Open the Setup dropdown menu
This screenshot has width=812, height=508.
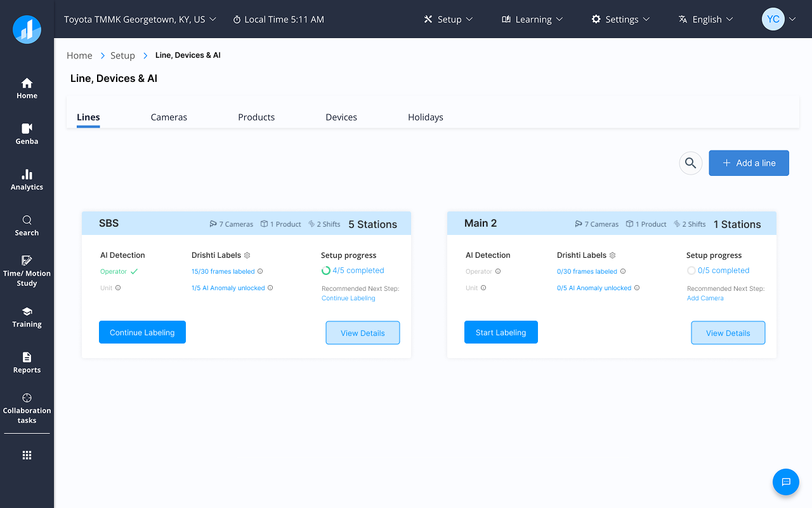(x=449, y=19)
